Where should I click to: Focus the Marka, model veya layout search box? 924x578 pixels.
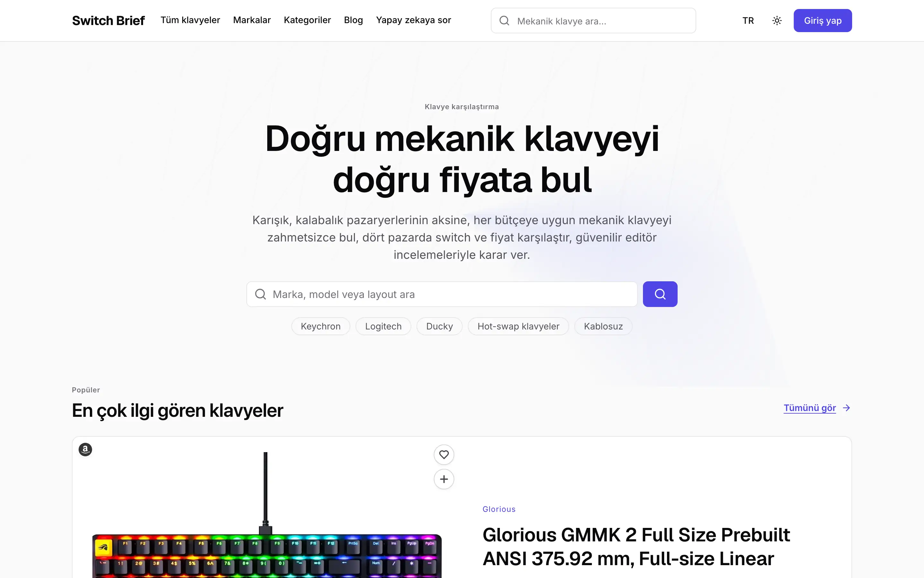point(442,294)
